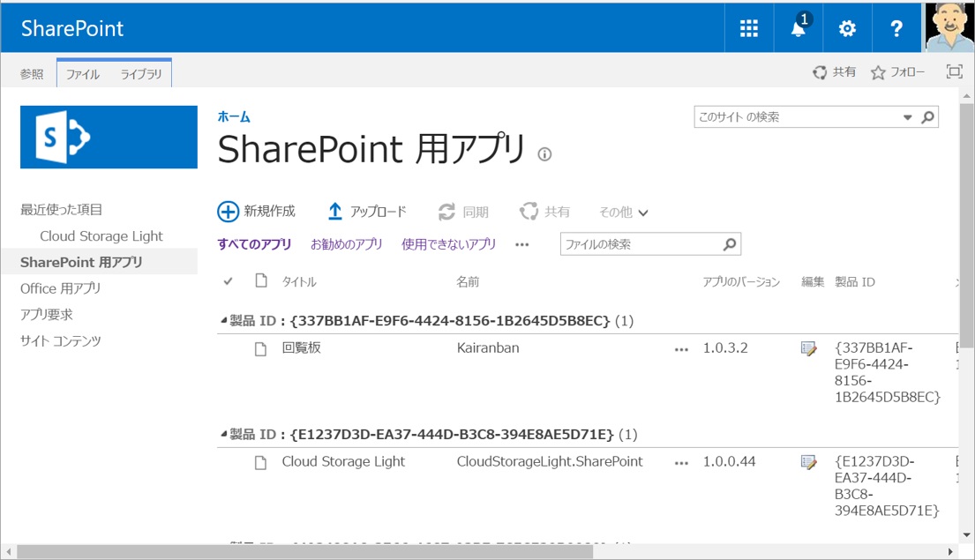The height and width of the screenshot is (560, 975).
Task: Open Kairanban's ellipsis options menu
Action: click(x=680, y=348)
